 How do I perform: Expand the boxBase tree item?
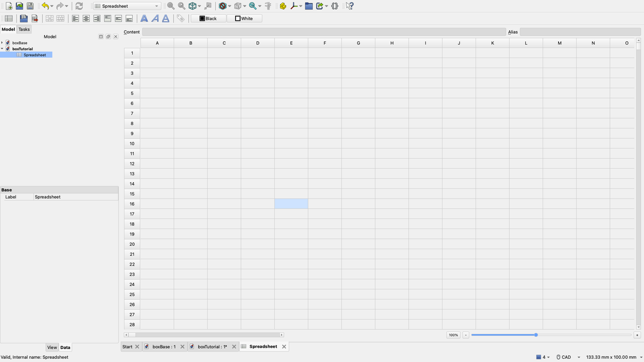coord(2,42)
